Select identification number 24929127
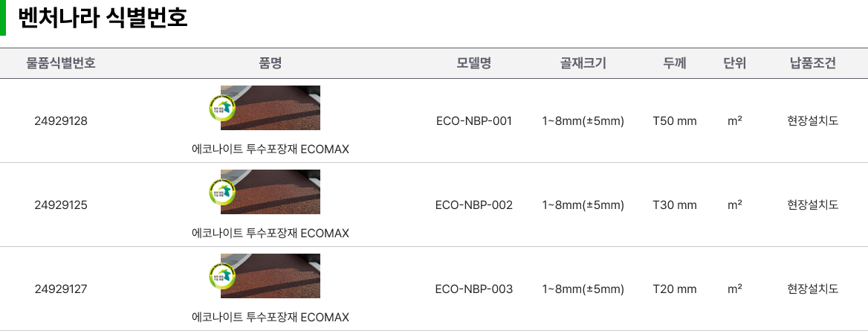 (61, 289)
